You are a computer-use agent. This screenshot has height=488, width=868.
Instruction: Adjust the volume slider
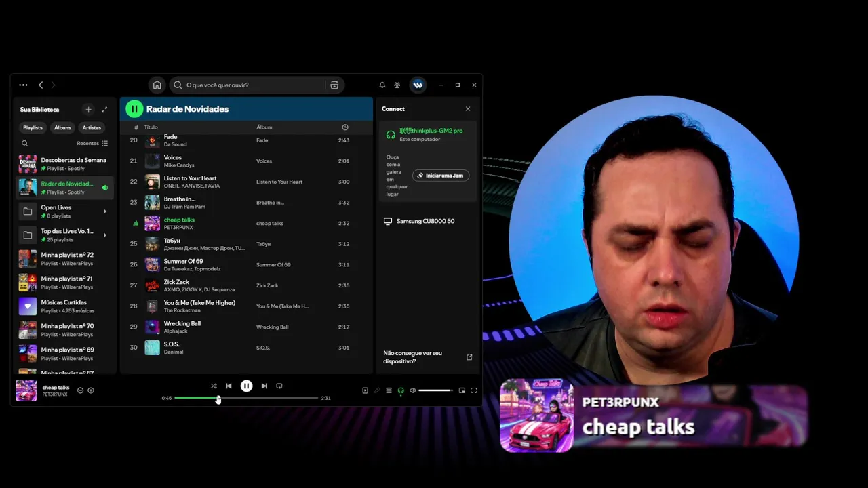click(x=435, y=390)
